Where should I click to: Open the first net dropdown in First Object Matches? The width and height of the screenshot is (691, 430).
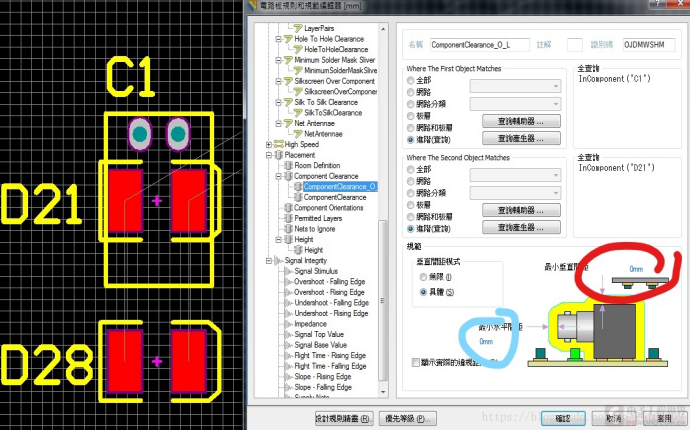(x=515, y=87)
